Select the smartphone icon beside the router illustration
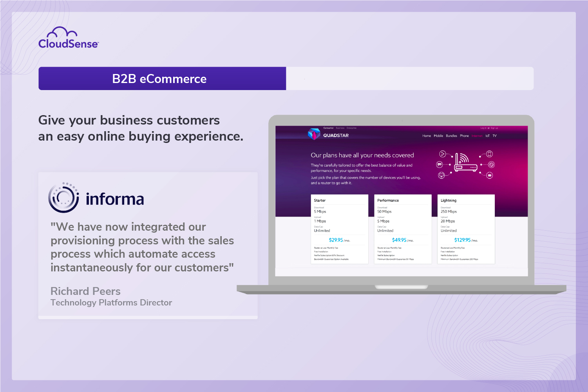Screen dimensions: 588x392 (x=489, y=154)
